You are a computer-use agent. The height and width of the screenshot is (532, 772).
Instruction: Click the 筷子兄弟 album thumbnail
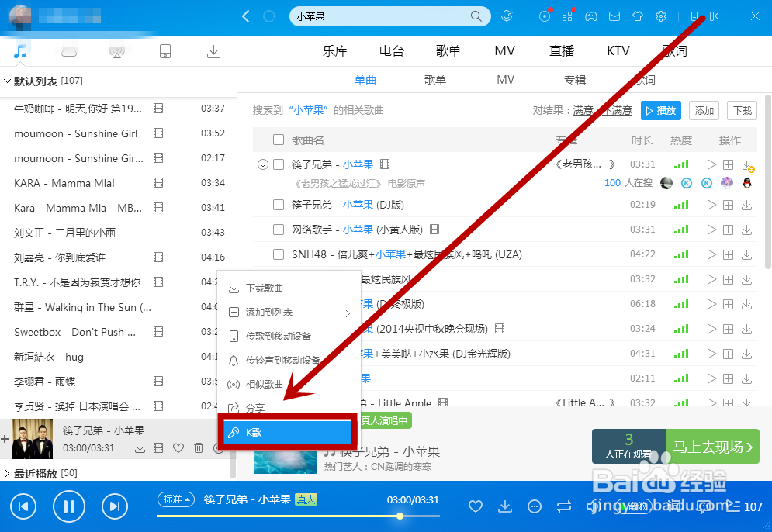click(x=33, y=439)
